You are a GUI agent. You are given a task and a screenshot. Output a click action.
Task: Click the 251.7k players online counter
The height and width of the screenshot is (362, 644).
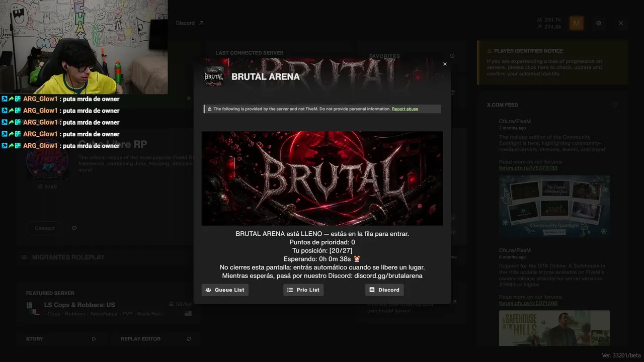(x=549, y=20)
